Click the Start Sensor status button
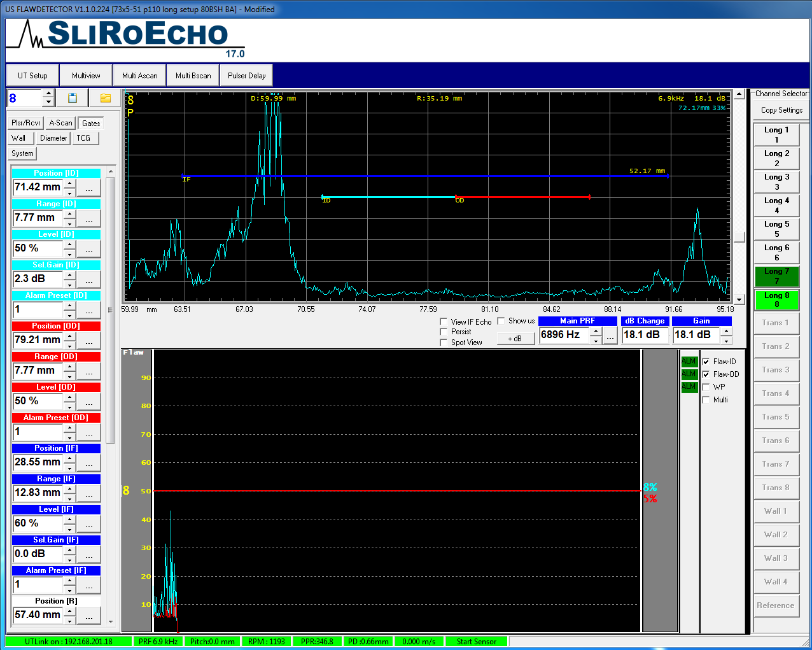This screenshot has width=812, height=650. click(477, 641)
